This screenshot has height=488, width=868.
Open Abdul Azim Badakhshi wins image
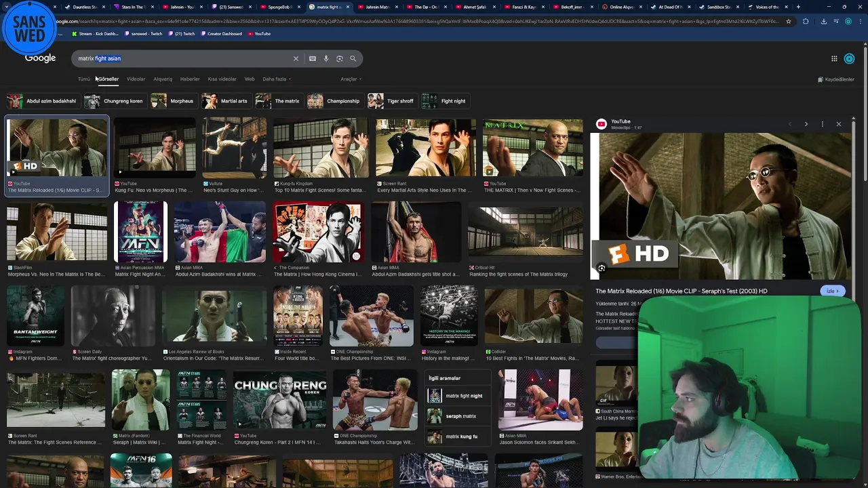220,232
